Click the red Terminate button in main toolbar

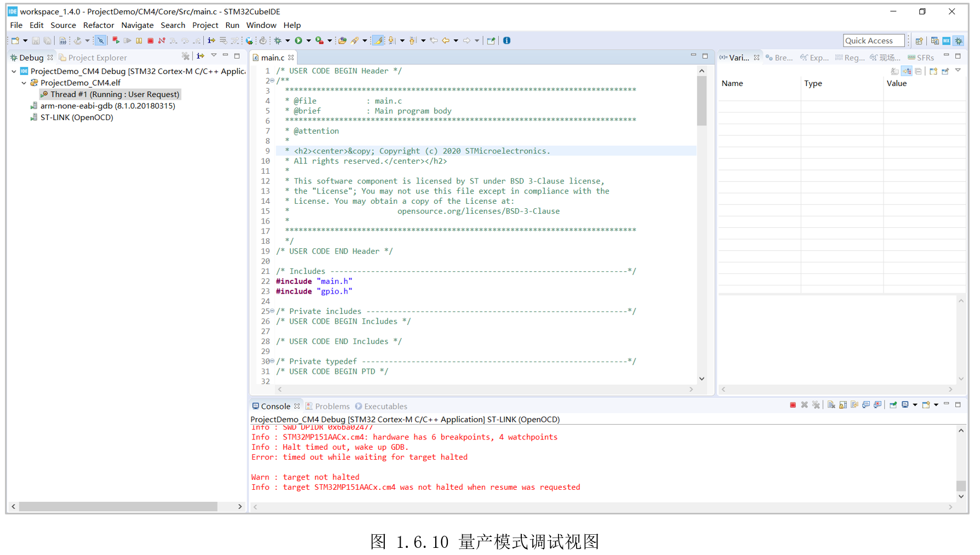click(150, 41)
